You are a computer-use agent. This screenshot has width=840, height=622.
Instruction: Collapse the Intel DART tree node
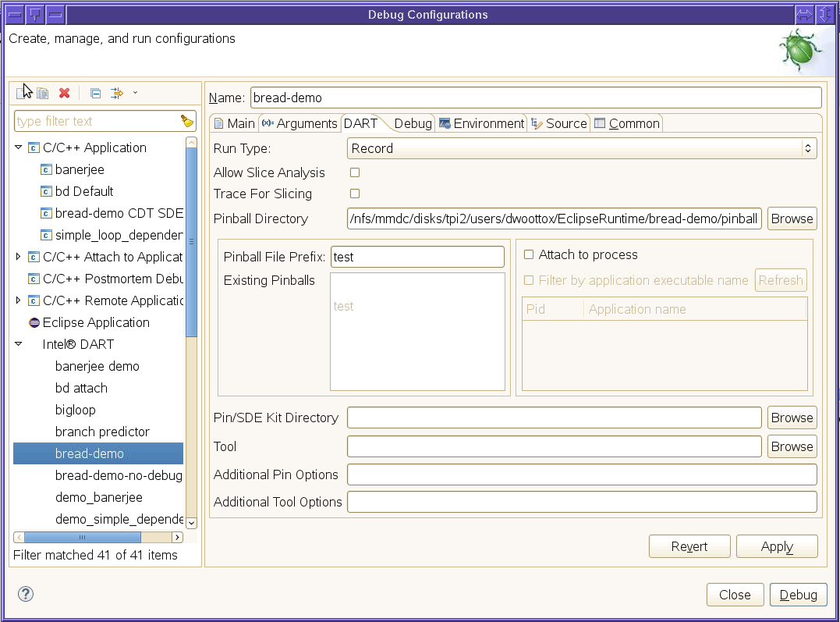coord(19,344)
